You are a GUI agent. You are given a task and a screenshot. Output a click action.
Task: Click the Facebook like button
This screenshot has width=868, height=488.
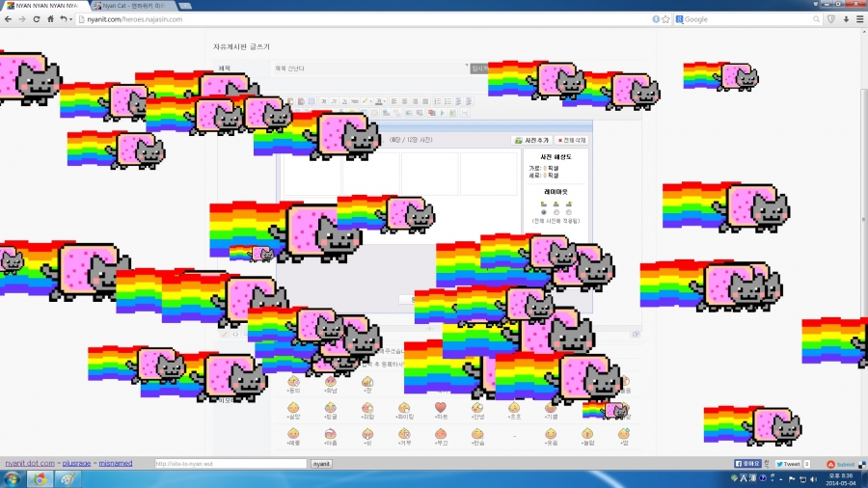pos(747,464)
